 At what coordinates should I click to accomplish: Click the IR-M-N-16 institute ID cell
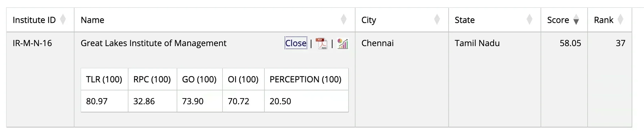[32, 43]
